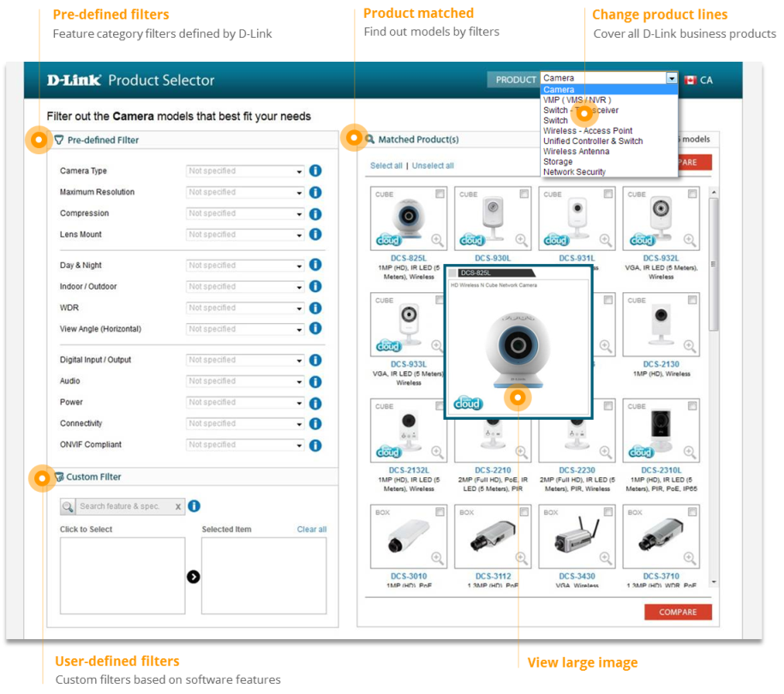Click the scroll down arrow of product list

tap(714, 582)
